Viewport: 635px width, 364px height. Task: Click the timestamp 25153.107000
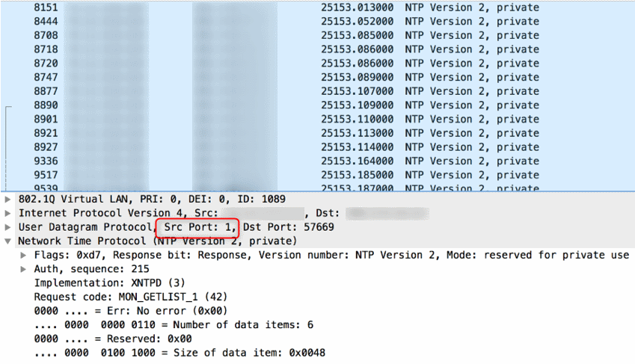tap(358, 91)
